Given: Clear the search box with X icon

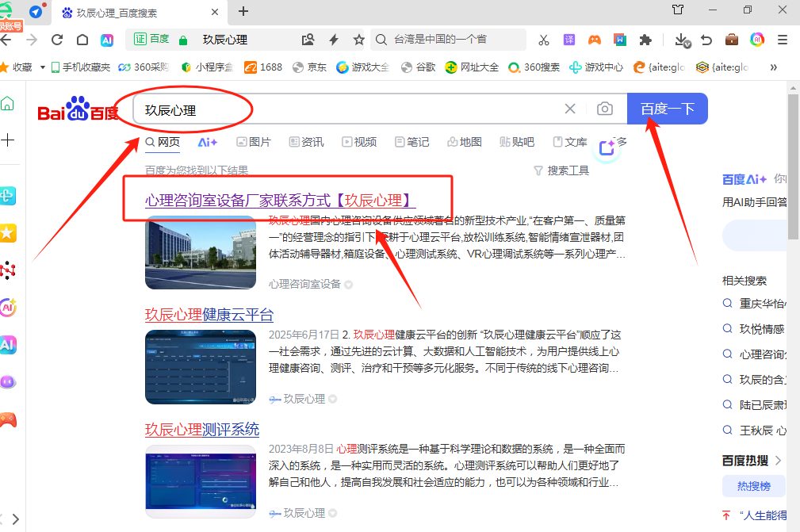Looking at the screenshot, I should click(570, 109).
